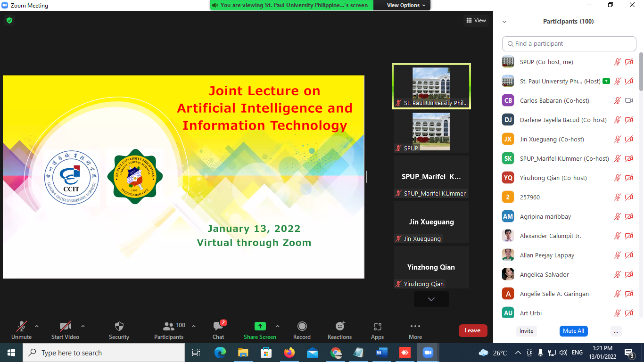Click the red Leave button
This screenshot has width=644, height=362.
pos(472,330)
